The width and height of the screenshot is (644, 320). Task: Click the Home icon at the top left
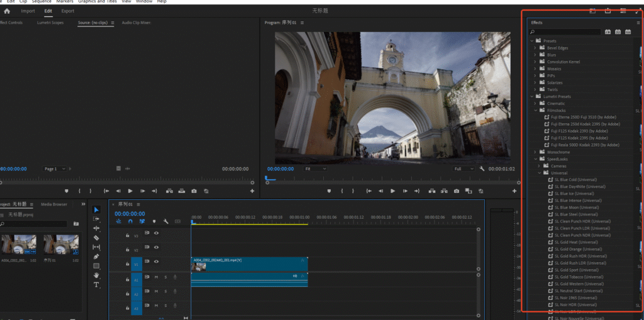point(8,11)
